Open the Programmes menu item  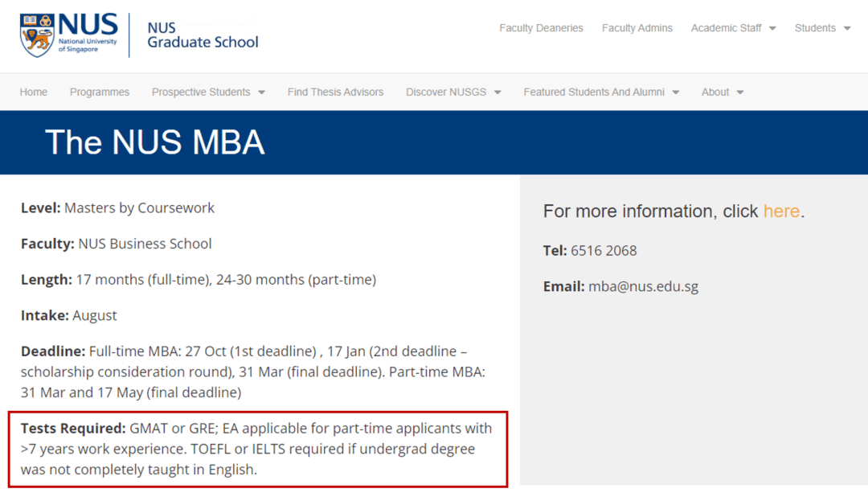pos(100,92)
